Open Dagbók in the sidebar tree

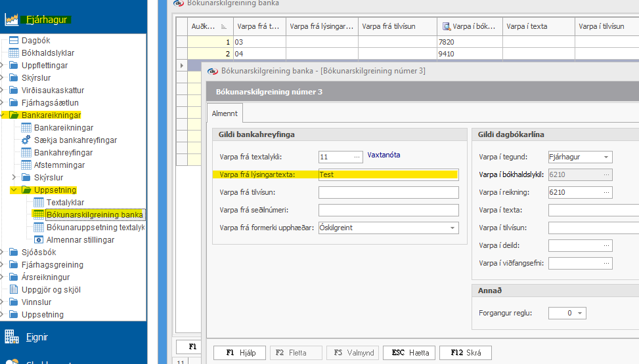[x=14, y=41]
